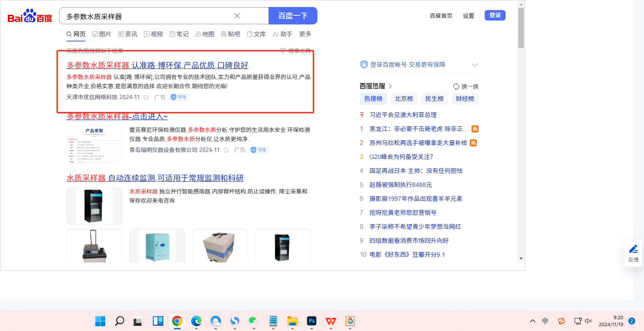
Task: Click the page vertical scrollbar thumb
Action: click(x=521, y=28)
